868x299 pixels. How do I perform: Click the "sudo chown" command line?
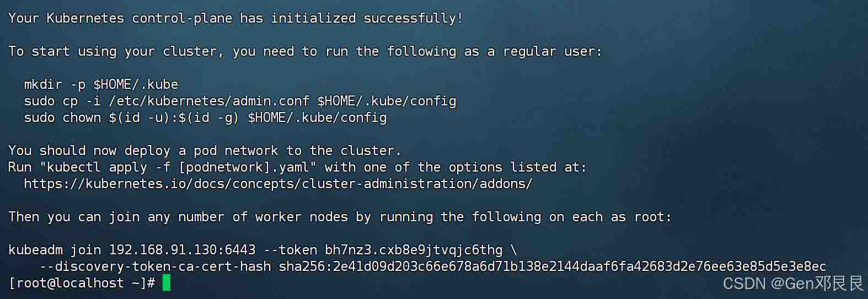pos(205,118)
